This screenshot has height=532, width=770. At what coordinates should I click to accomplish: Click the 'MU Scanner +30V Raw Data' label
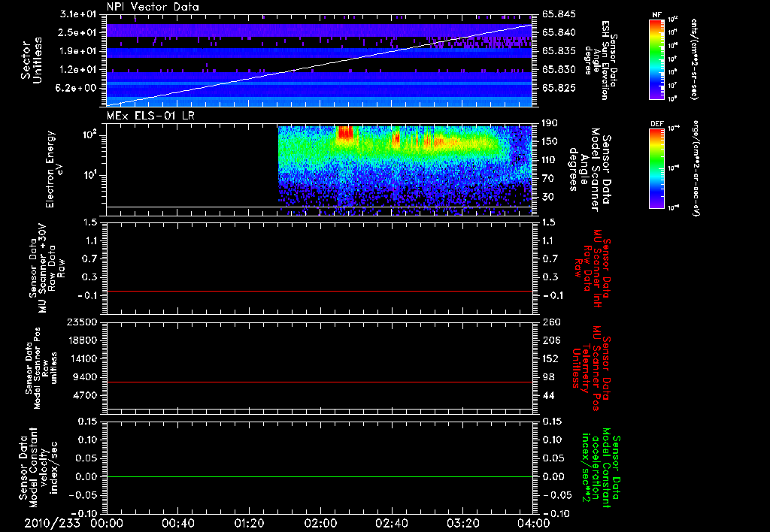pos(47,268)
